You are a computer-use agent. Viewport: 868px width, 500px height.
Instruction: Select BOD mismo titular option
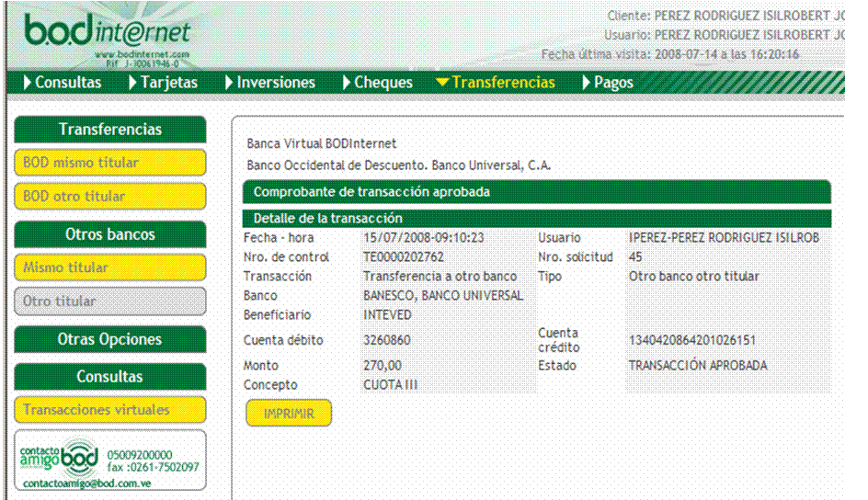coord(110,163)
